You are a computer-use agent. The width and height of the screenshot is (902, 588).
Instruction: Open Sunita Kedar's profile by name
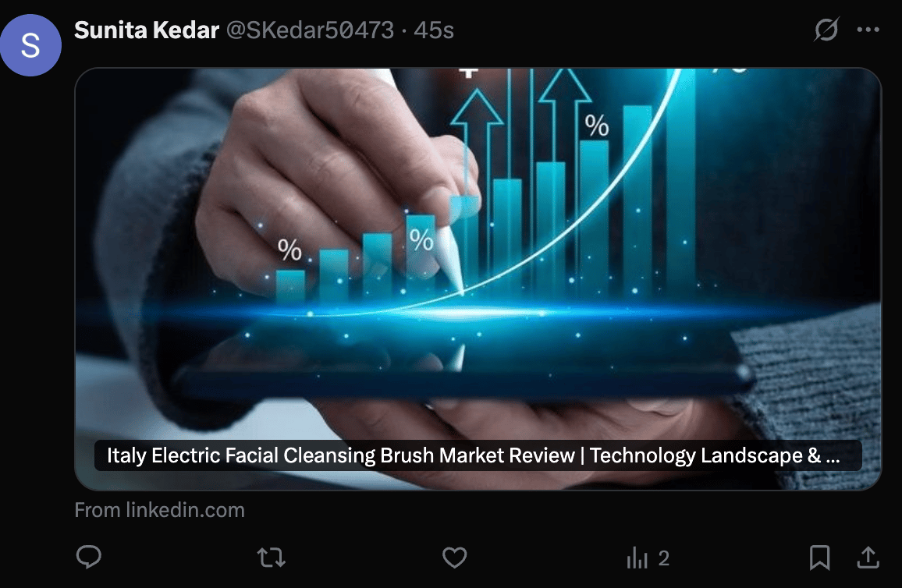tap(147, 30)
